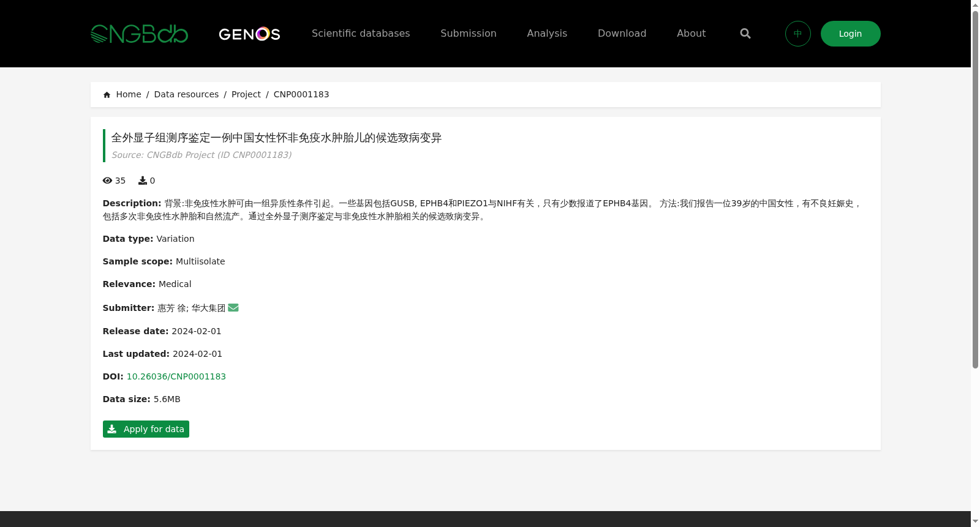Viewport: 980px width, 527px height.
Task: Click the Data type value Variation
Action: 175,239
